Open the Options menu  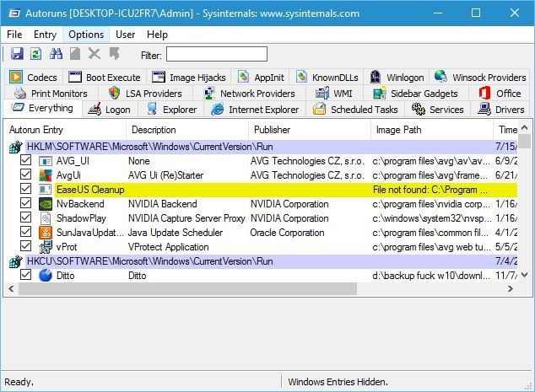(x=86, y=35)
